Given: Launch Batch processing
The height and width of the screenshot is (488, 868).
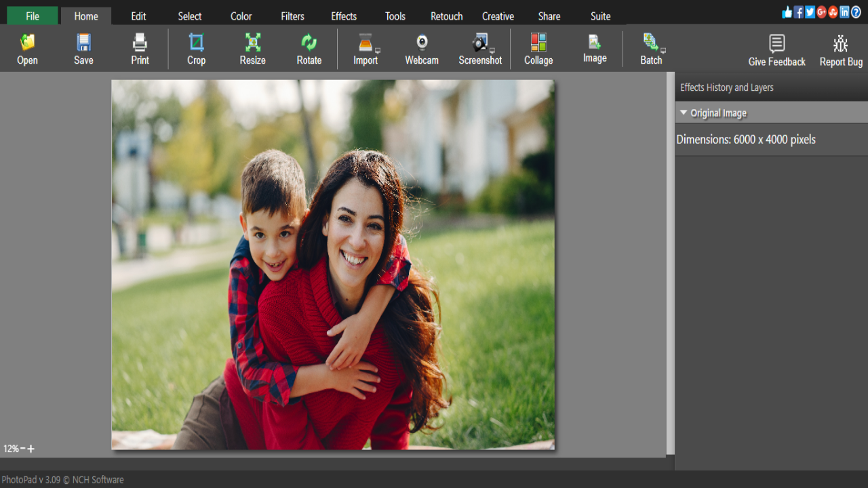Looking at the screenshot, I should coord(649,47).
